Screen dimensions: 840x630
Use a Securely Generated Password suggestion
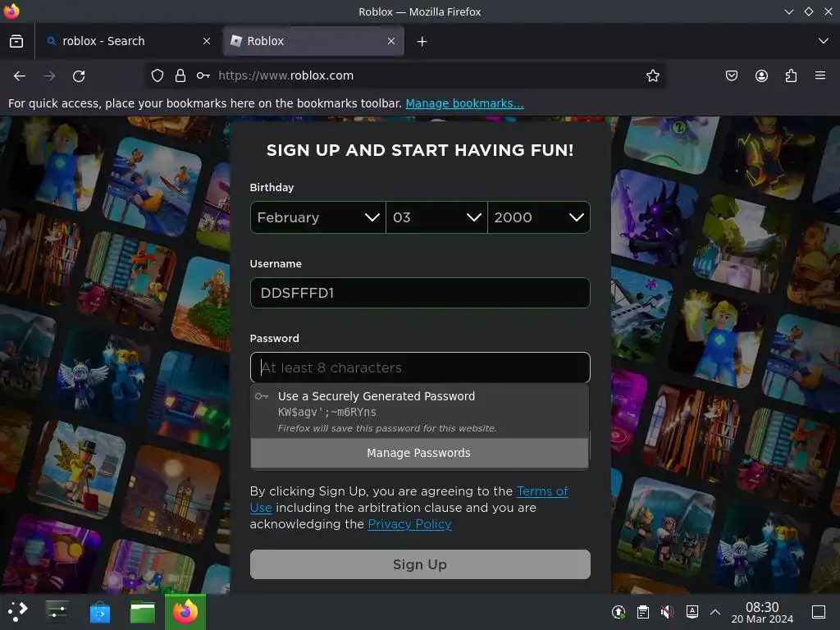(419, 412)
